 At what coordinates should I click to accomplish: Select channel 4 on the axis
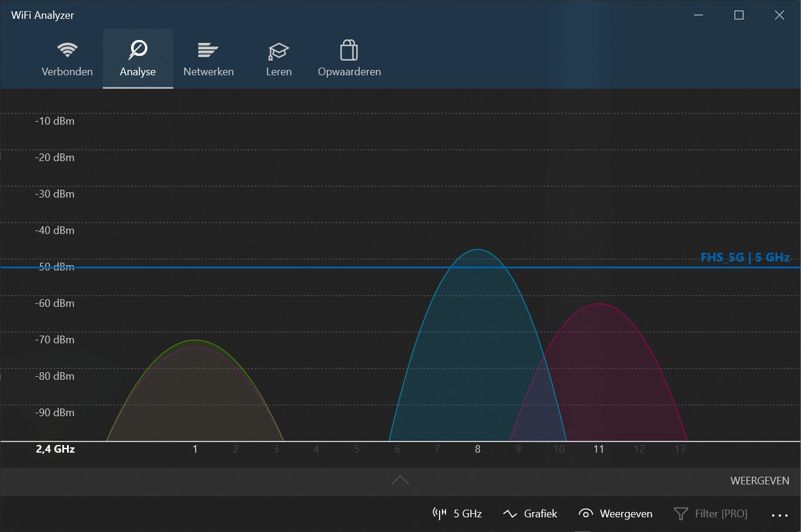(316, 449)
